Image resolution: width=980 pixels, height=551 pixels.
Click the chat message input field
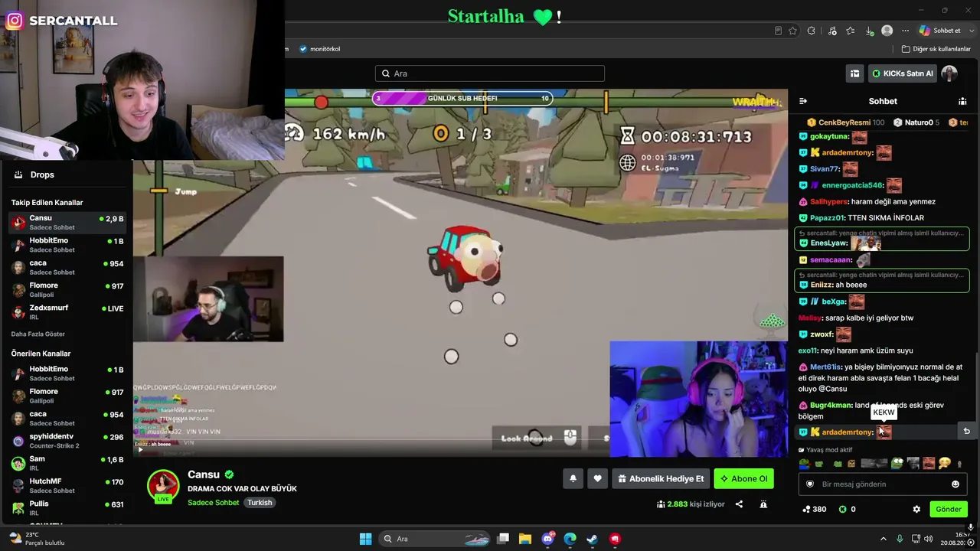[x=883, y=484]
